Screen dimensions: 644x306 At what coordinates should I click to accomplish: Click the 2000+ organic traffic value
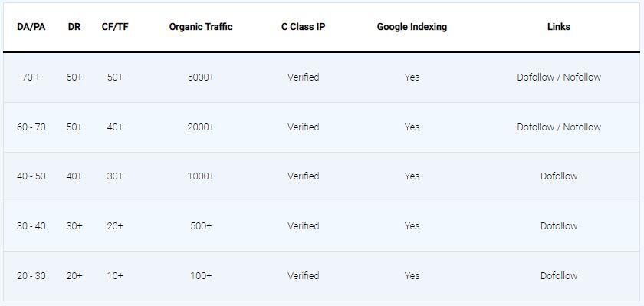pyautogui.click(x=201, y=127)
